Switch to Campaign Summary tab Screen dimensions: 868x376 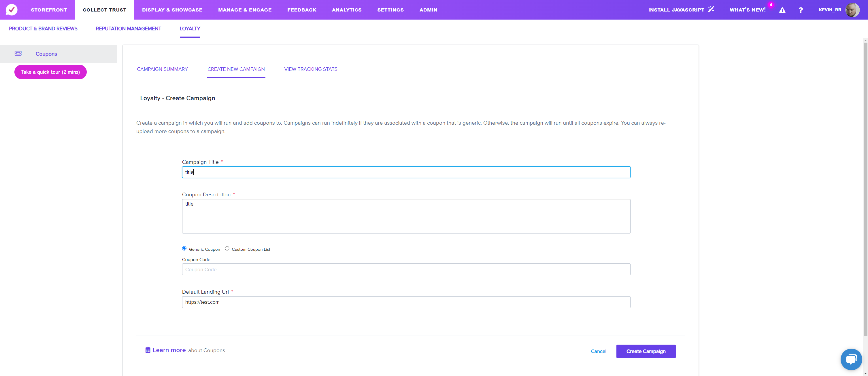point(163,69)
